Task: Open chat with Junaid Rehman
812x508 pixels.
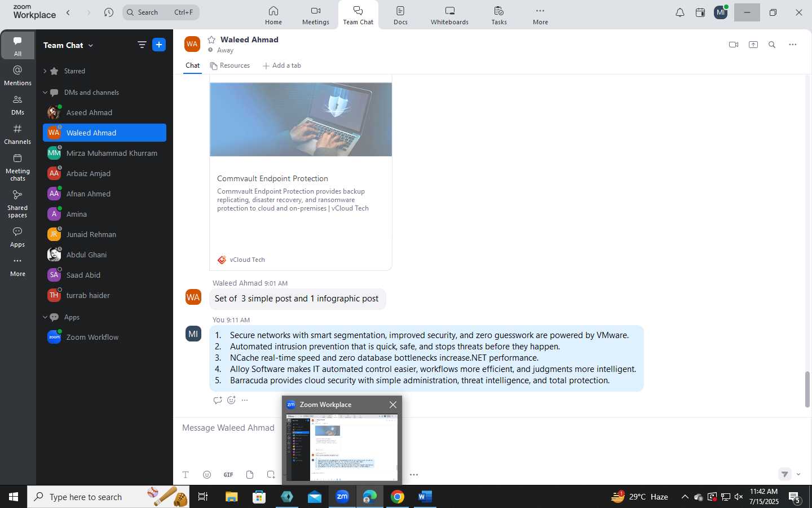Action: tap(104, 234)
